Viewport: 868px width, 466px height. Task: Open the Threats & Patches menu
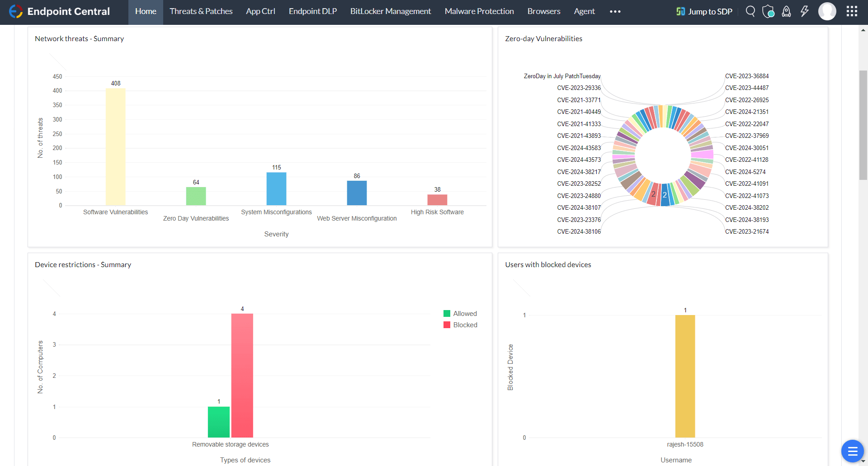201,11
